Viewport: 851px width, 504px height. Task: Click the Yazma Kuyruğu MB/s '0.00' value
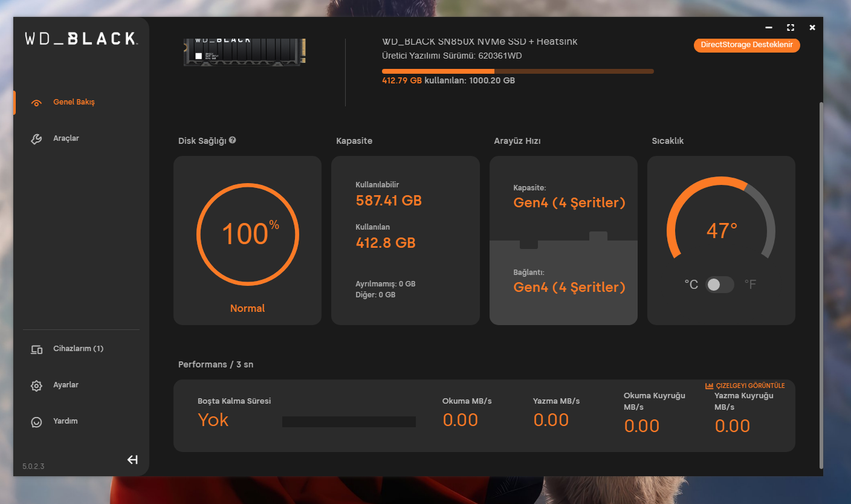733,426
